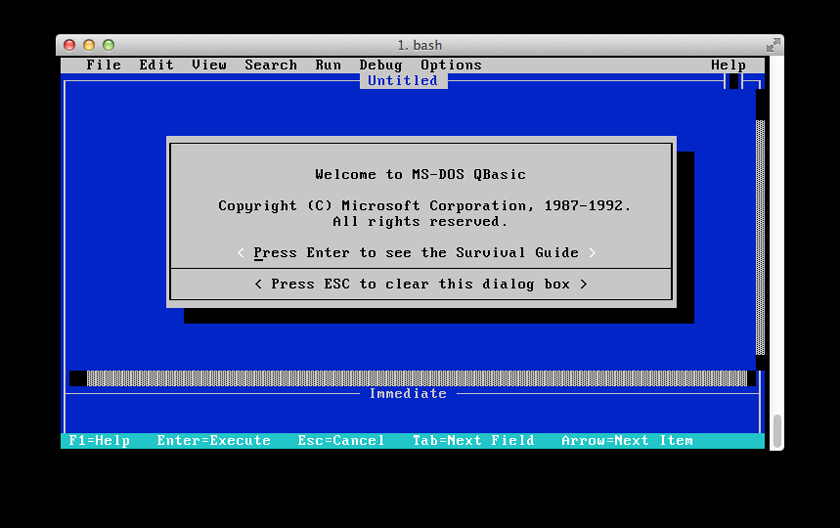Click F1=Help in the status bar
This screenshot has height=528, width=840.
tap(99, 440)
